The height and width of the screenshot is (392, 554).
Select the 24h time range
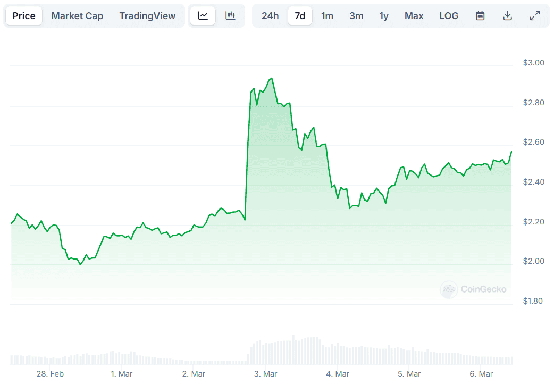point(270,16)
